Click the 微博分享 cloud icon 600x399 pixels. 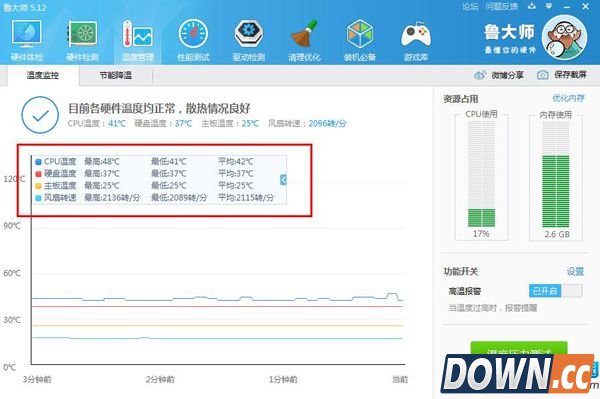pos(480,75)
